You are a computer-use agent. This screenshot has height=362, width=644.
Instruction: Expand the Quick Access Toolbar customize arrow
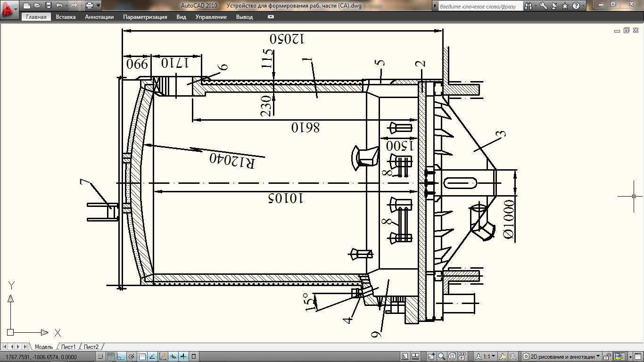tap(98, 6)
